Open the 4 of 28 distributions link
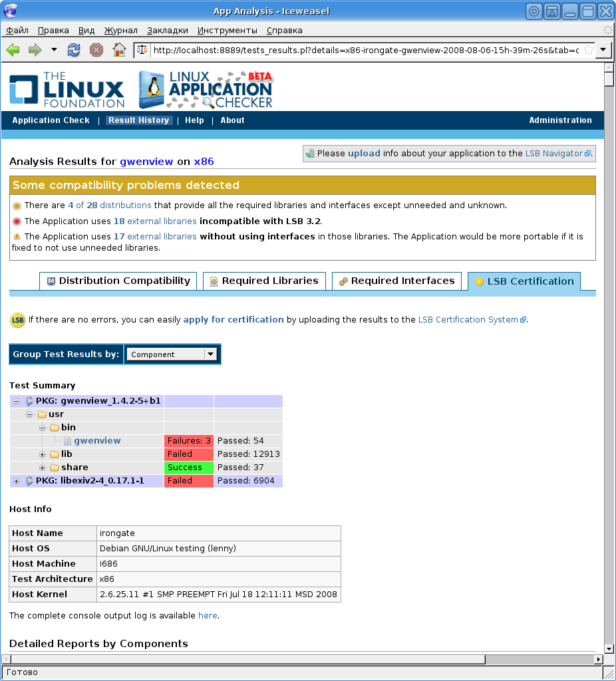Screen dimensions: 616x681 pos(110,205)
